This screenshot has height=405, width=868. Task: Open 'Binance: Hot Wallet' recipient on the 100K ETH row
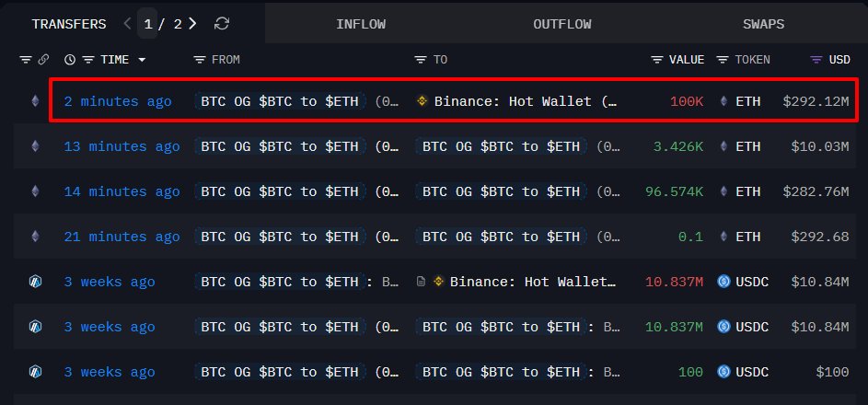point(526,102)
